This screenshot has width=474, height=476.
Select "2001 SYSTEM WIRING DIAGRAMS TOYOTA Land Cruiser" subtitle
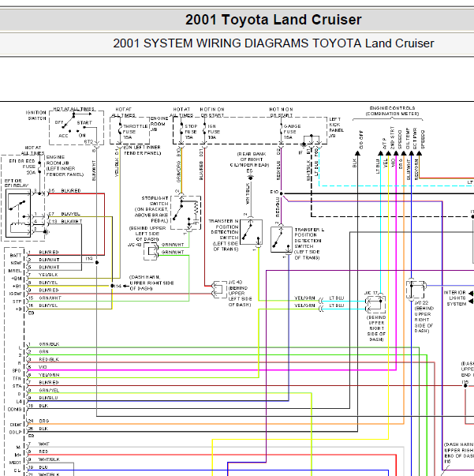(273, 43)
